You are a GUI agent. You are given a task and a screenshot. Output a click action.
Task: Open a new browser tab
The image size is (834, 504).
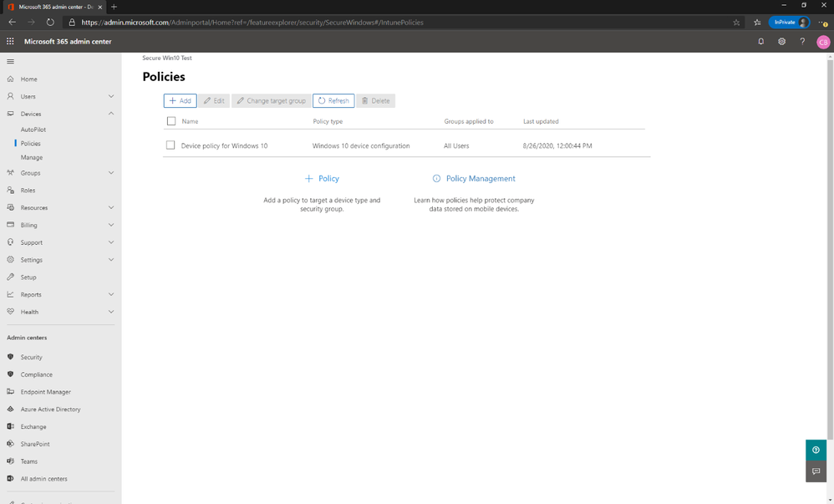click(x=114, y=7)
